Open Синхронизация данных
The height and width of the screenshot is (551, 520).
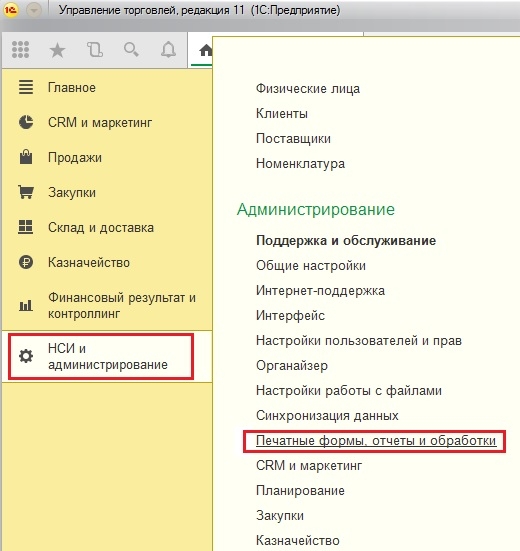click(x=327, y=416)
